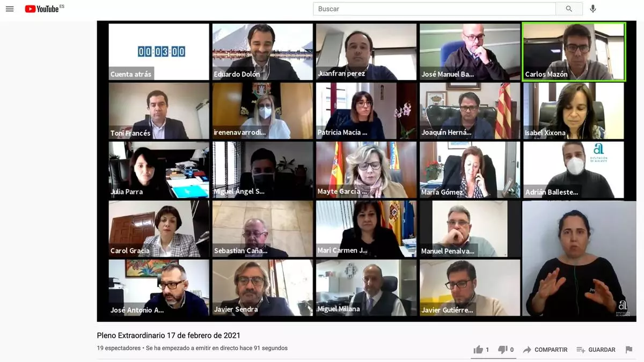Click the COMPARTIR label to share
Image resolution: width=644 pixels, height=362 pixels.
click(551, 350)
